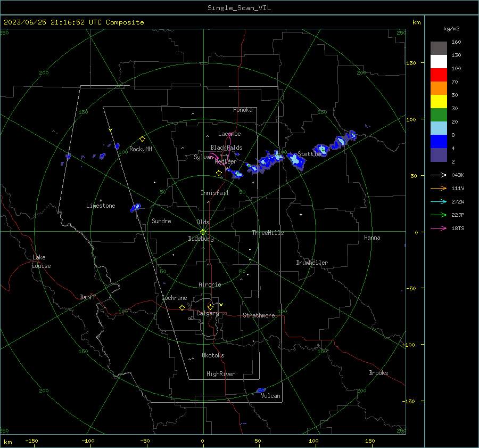Click the yellow diamond marker south of RedDeer
This screenshot has width=479, height=448.
click(219, 173)
